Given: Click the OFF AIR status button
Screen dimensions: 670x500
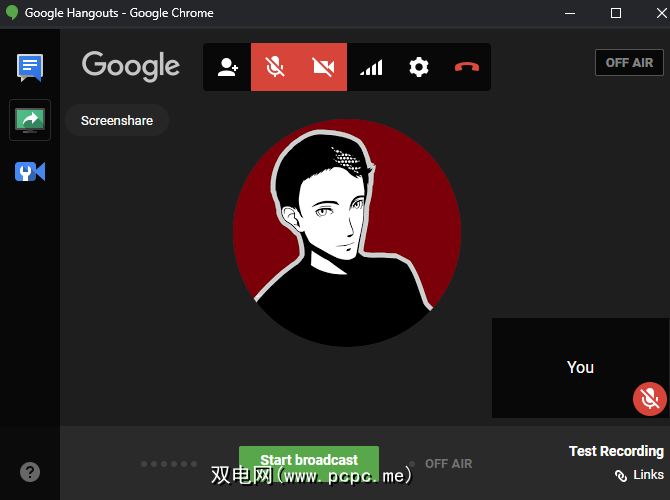Looking at the screenshot, I should [x=629, y=63].
